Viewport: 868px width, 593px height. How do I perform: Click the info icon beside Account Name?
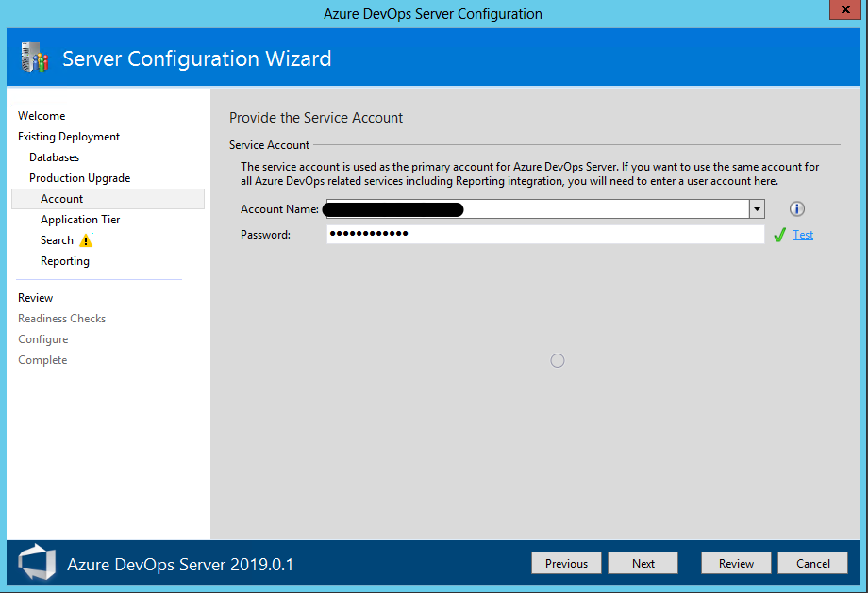[x=797, y=209]
